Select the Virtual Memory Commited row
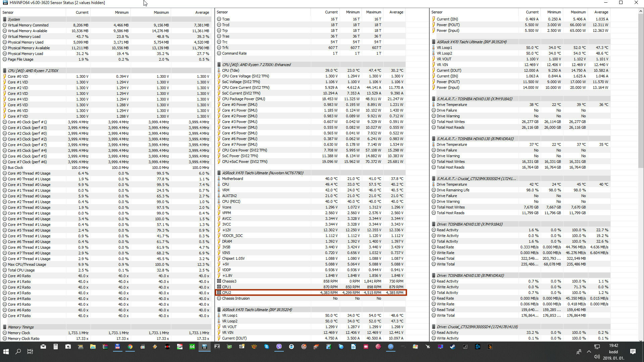 click(106, 25)
